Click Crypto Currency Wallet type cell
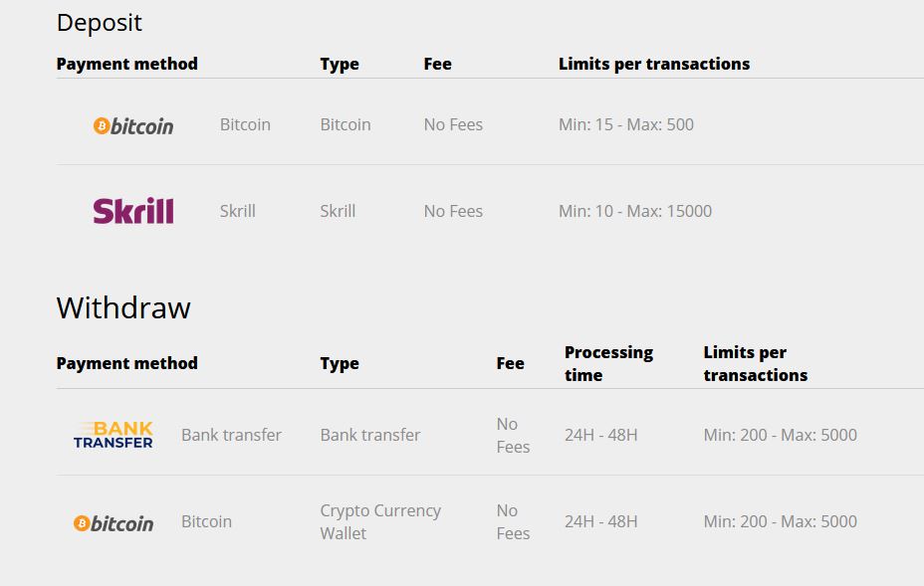 (380, 521)
